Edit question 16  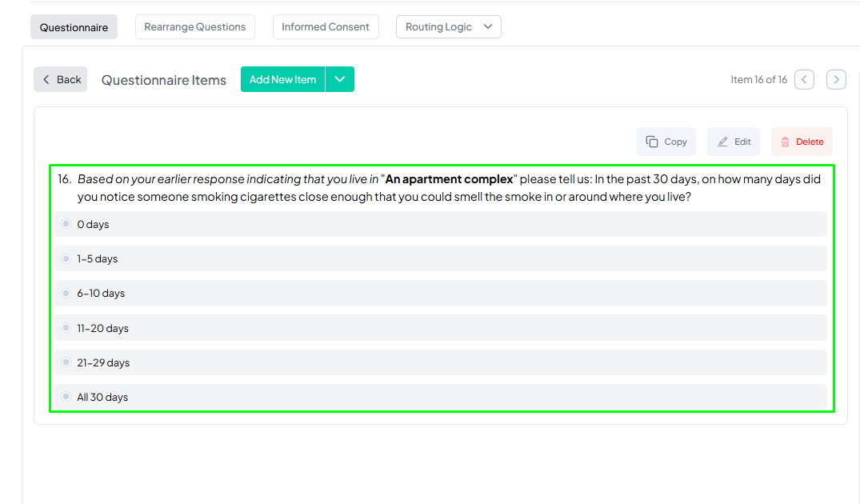click(x=734, y=142)
